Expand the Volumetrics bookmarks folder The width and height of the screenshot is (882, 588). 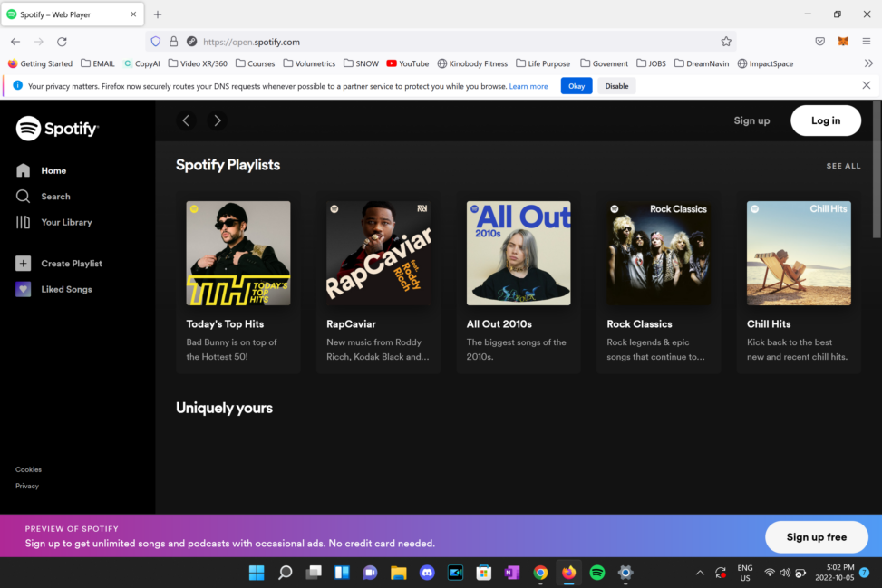(x=309, y=63)
